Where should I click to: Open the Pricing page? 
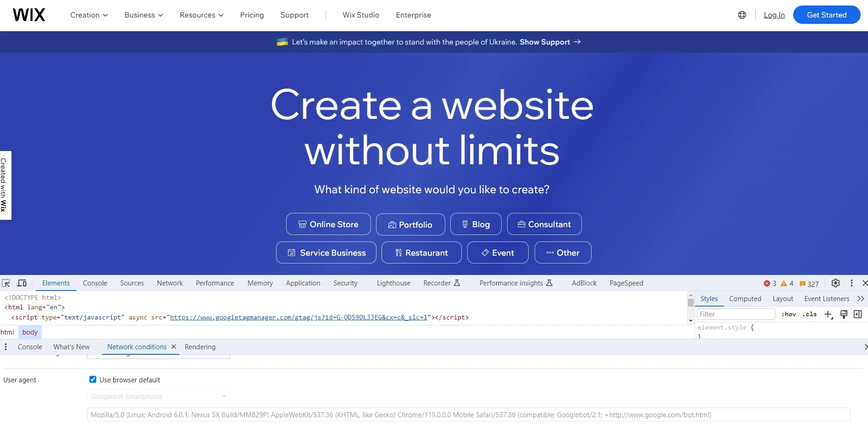pyautogui.click(x=252, y=15)
